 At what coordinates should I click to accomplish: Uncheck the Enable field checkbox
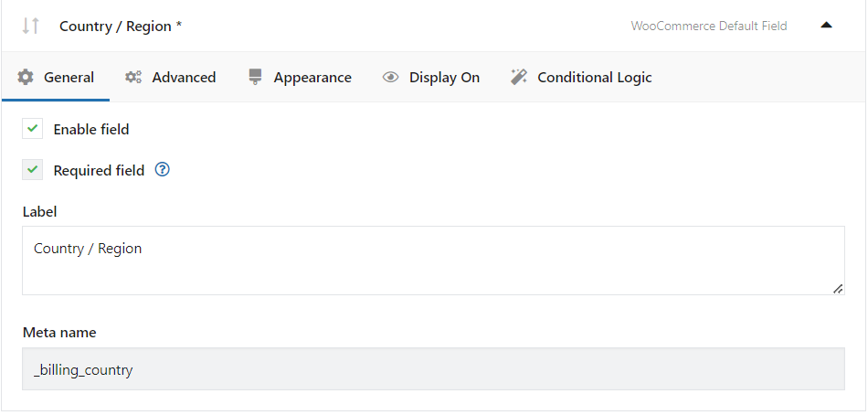tap(33, 129)
